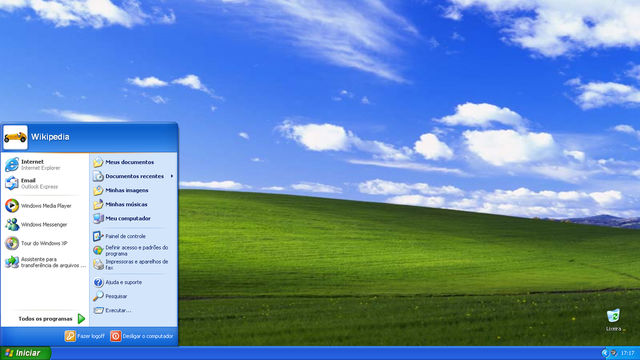This screenshot has height=360, width=640.
Task: Click the Iniciar start button
Action: point(25,353)
